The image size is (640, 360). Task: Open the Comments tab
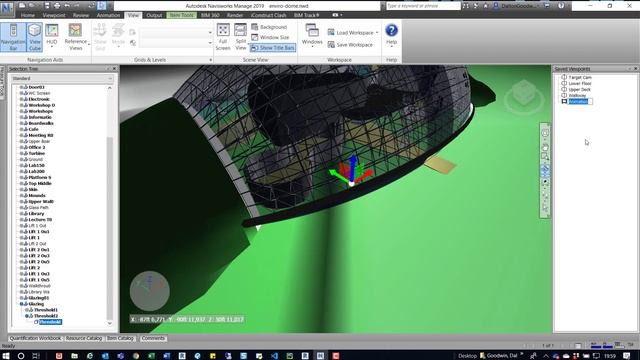click(153, 338)
